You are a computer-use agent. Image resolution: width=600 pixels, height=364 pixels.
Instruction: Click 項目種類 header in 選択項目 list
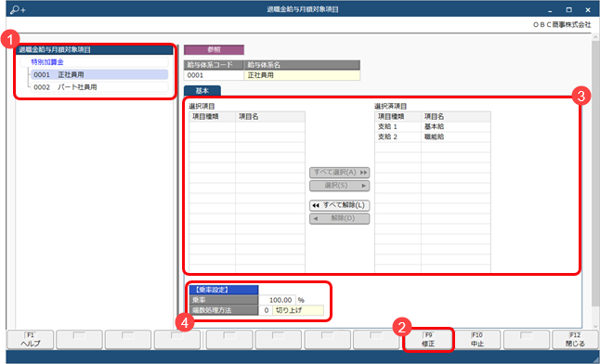tap(213, 116)
